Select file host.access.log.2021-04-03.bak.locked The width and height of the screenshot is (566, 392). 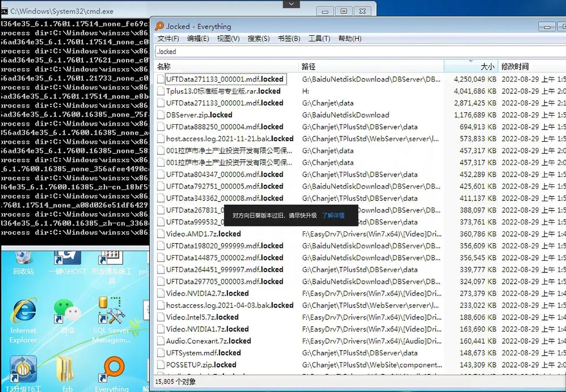pos(229,305)
